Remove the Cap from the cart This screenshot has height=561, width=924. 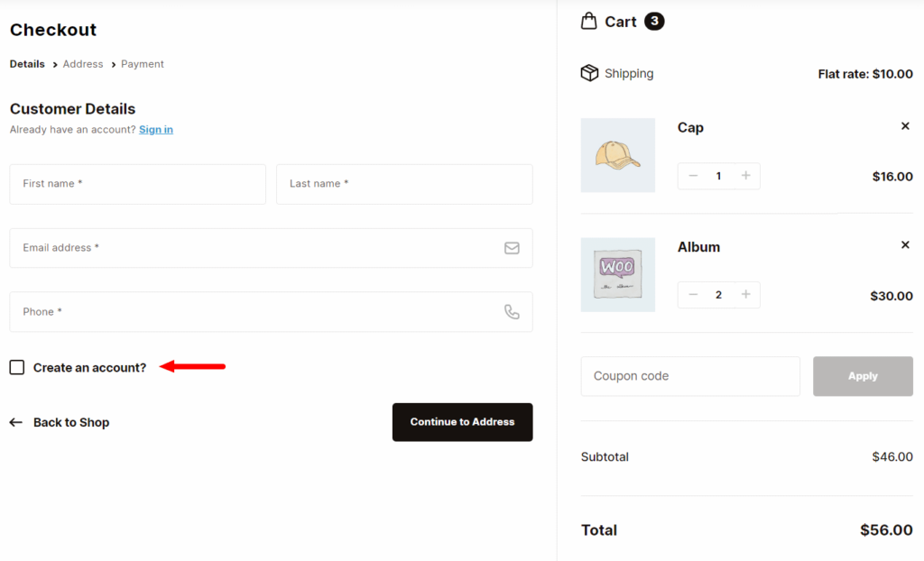pos(905,126)
